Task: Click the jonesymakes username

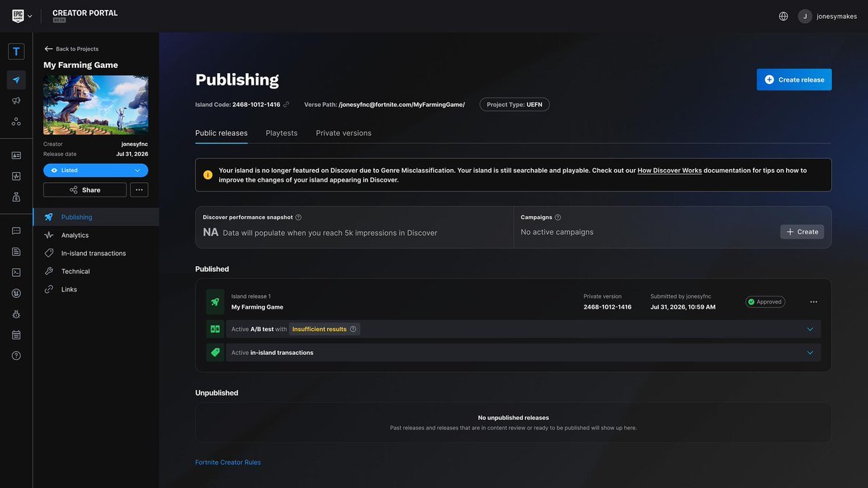Action: pyautogui.click(x=838, y=16)
